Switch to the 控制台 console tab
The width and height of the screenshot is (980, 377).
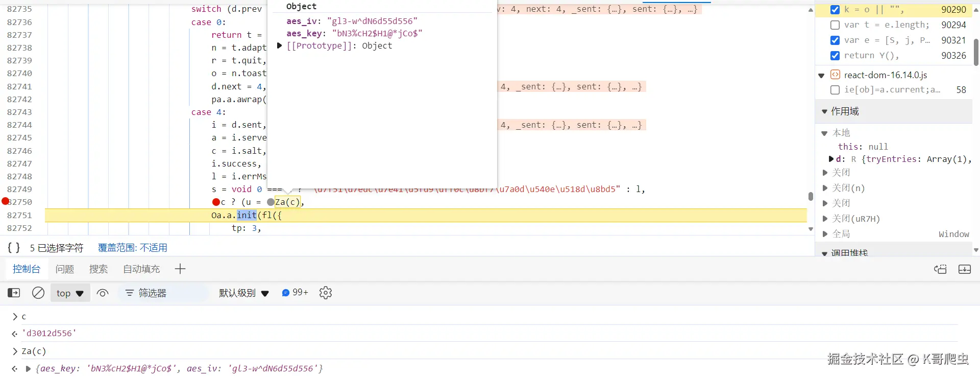point(27,269)
